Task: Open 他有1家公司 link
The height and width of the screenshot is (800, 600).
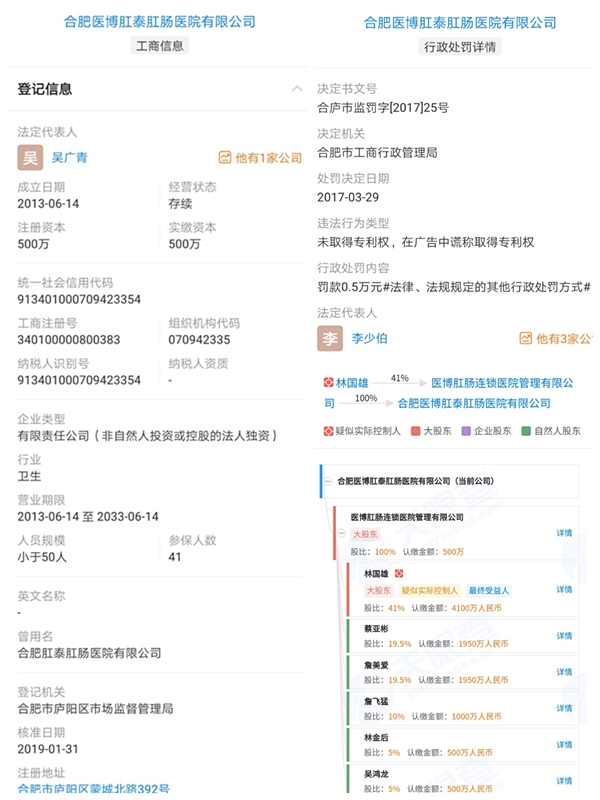Action: [268, 158]
